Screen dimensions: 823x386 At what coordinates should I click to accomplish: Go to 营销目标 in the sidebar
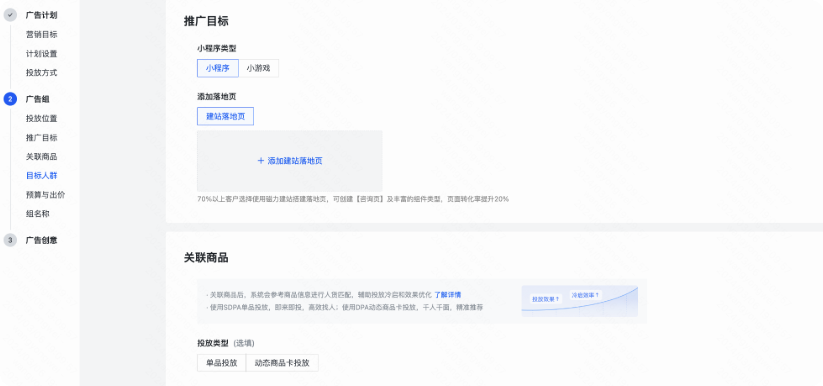(x=41, y=35)
